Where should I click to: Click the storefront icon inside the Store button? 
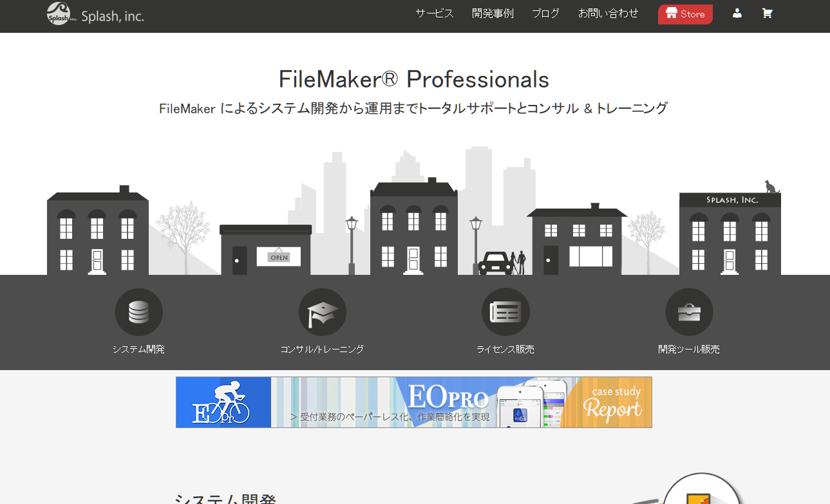tap(672, 13)
